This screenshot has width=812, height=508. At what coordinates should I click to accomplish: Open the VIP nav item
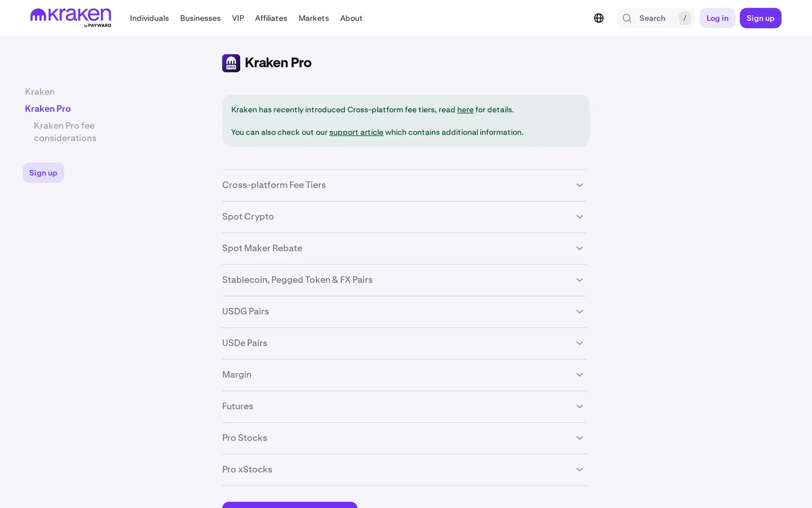tap(238, 18)
